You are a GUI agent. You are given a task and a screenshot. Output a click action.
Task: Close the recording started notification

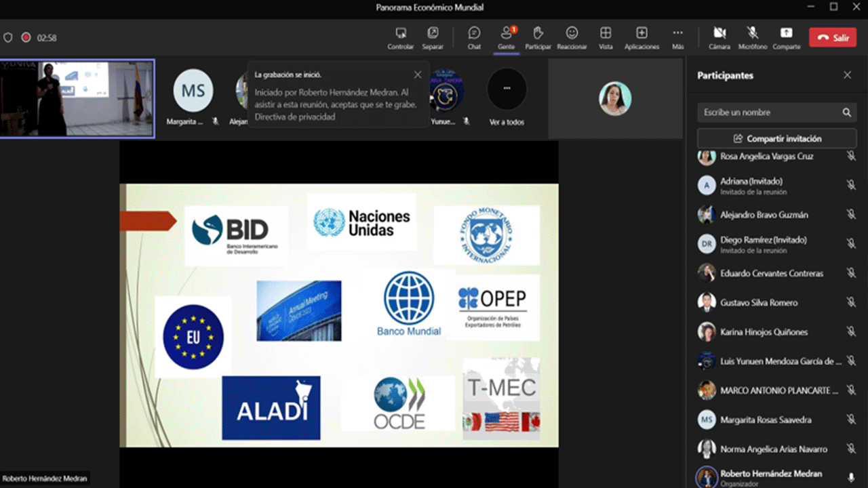click(x=418, y=75)
